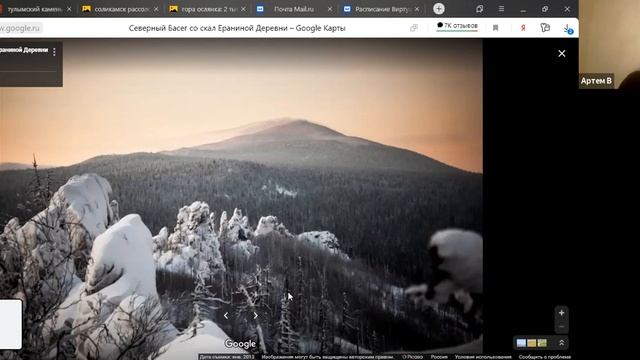Open the map layer thumbnails

(531, 343)
